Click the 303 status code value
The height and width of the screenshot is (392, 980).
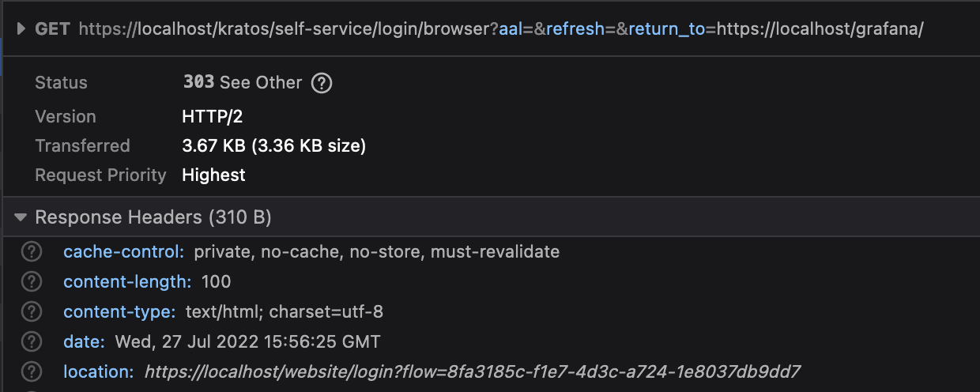198,82
